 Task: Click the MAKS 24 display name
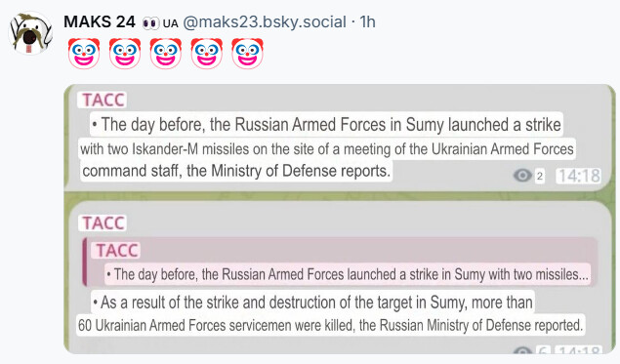point(100,21)
